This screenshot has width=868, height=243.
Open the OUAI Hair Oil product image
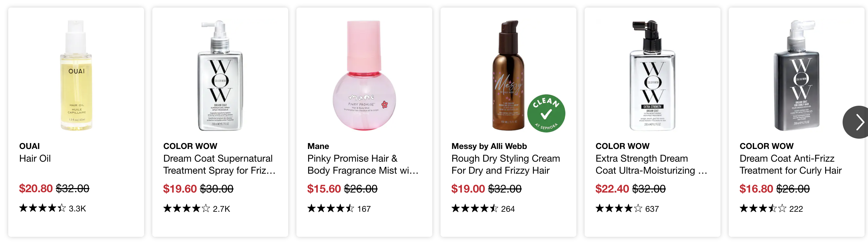coord(76,76)
